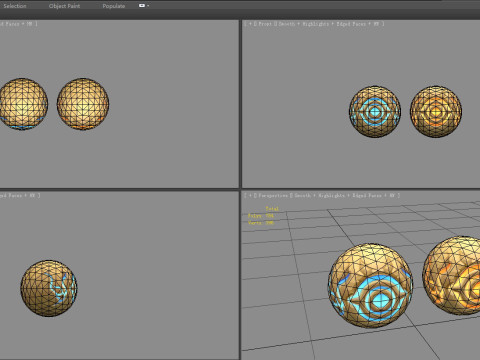
Task: Open the Perspective view name label menu
Action: [x=273, y=196]
